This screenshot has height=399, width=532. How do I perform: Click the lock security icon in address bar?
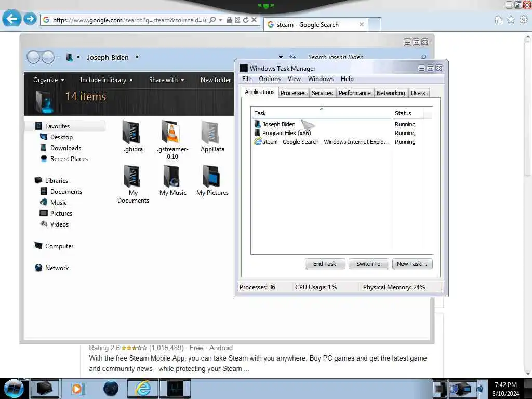click(229, 20)
